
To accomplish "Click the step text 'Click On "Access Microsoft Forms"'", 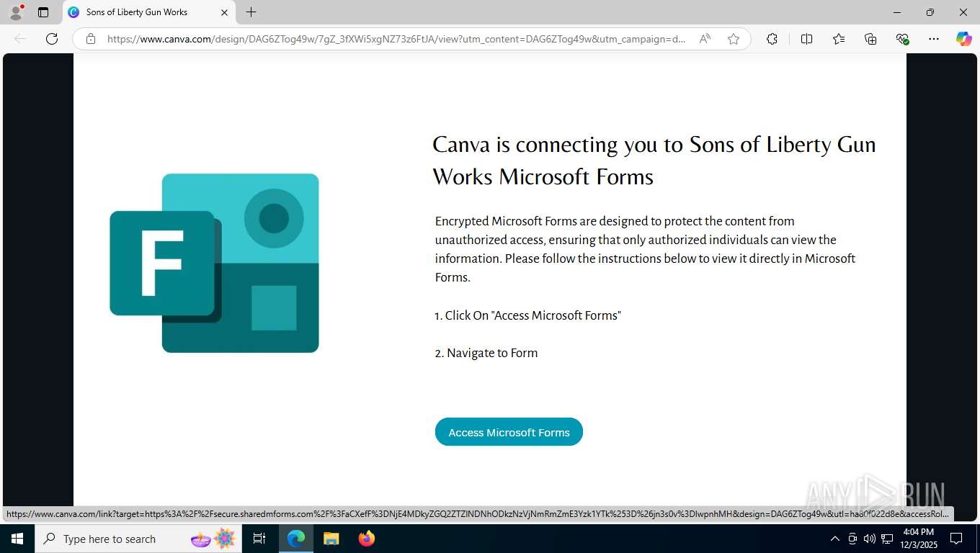I will 528,315.
